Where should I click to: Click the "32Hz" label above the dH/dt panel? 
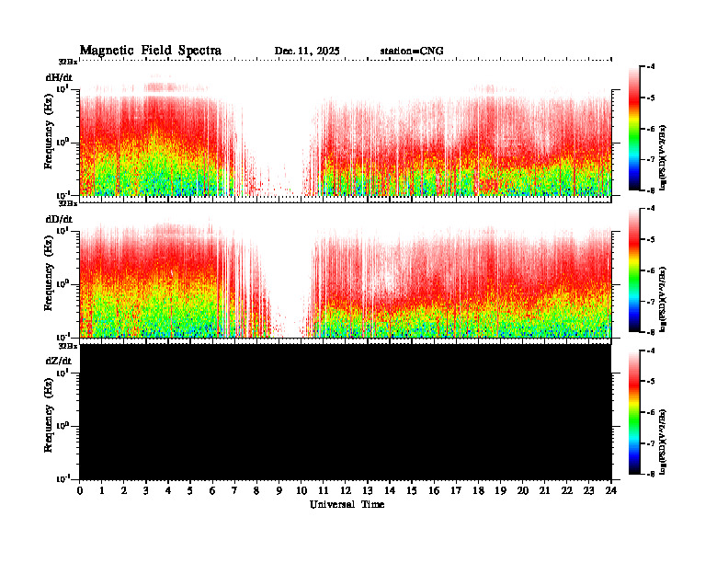pos(68,62)
